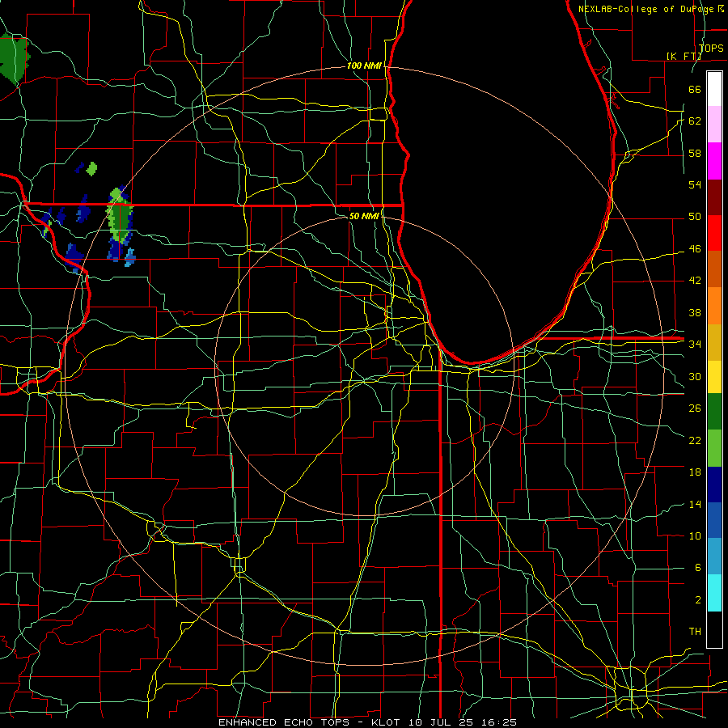Click the light green legend swatch
Image resolution: width=728 pixels, height=728 pixels.
(x=714, y=448)
